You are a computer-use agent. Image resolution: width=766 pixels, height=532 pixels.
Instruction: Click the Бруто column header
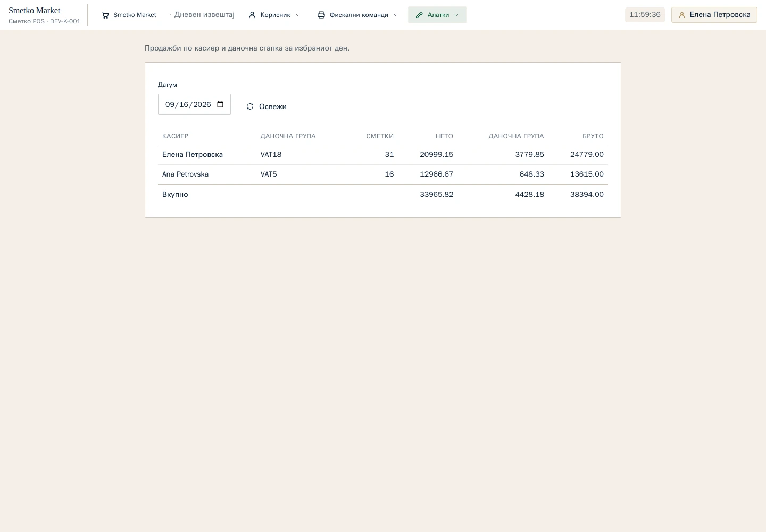point(593,136)
